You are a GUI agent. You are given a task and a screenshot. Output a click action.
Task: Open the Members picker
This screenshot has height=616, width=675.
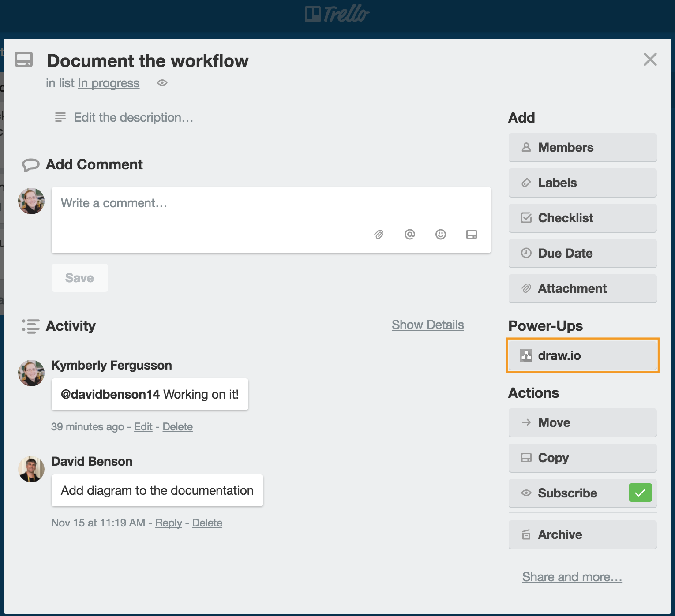[x=582, y=147]
